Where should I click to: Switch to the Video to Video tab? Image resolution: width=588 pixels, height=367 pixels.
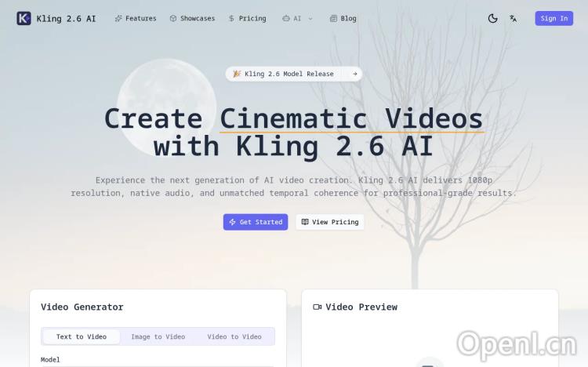coord(234,336)
